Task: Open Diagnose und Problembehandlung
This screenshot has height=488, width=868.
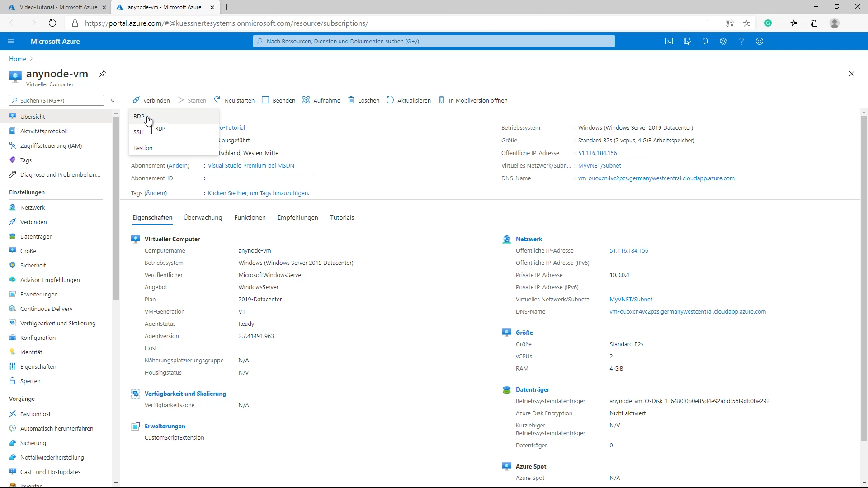Action: (56, 174)
